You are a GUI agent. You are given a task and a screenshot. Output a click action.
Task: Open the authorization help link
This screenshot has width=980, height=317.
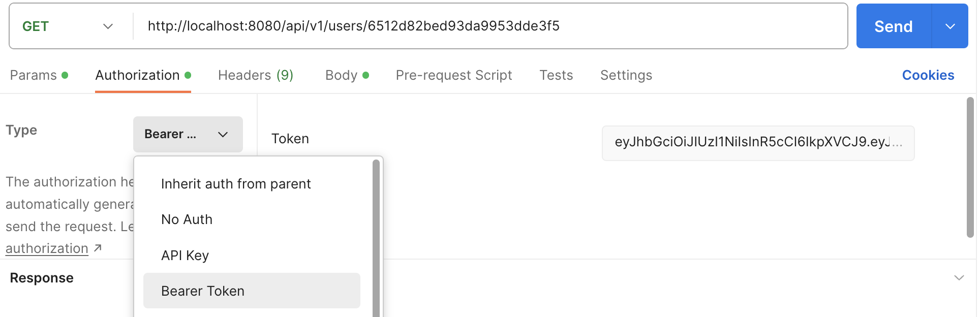pos(47,248)
